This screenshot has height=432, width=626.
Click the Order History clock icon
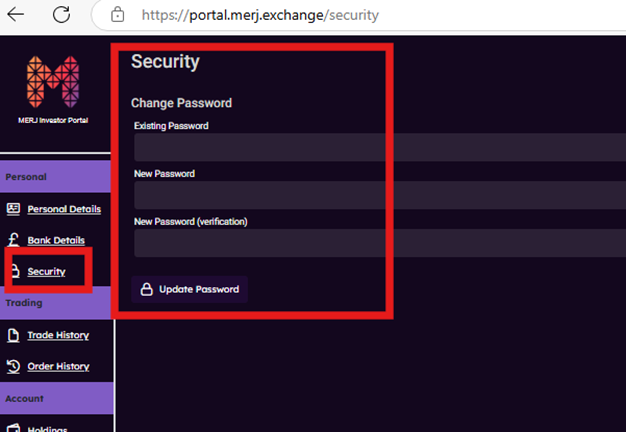pos(14,366)
